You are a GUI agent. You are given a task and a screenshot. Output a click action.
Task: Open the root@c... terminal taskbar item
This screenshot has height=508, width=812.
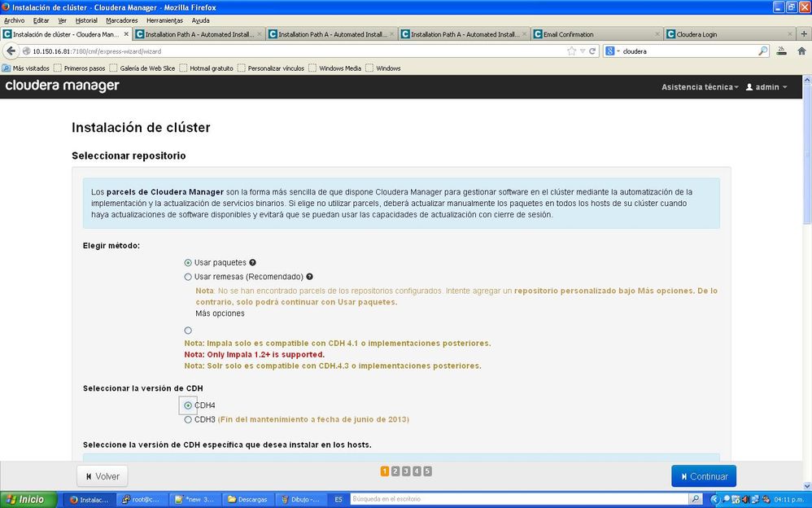click(142, 500)
